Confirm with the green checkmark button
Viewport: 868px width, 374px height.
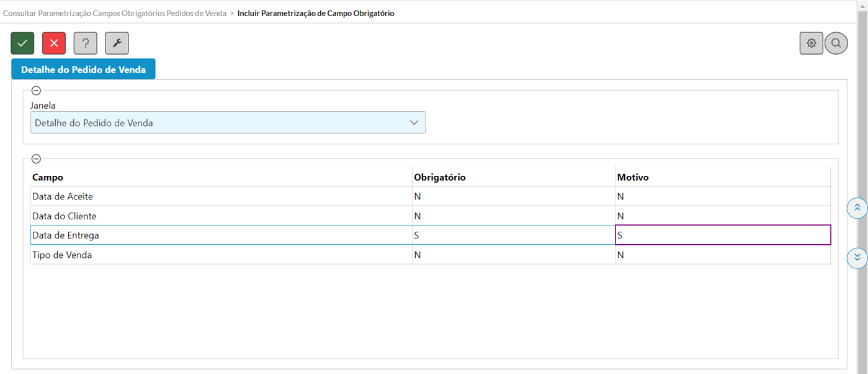click(x=22, y=43)
